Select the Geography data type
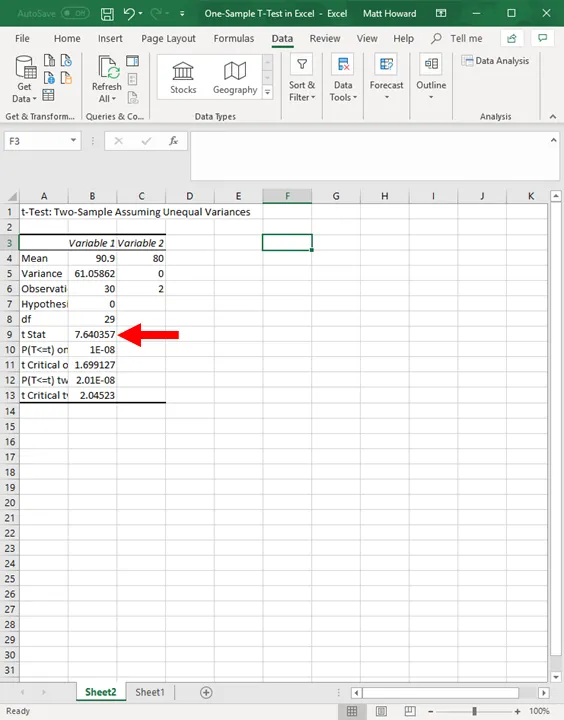This screenshot has height=720, width=564. tap(235, 77)
